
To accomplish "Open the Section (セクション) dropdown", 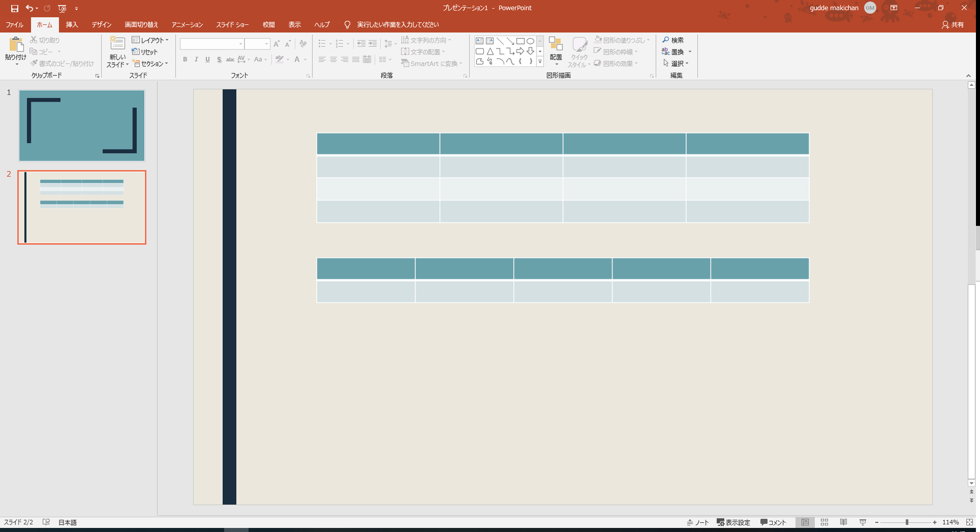I will (150, 63).
